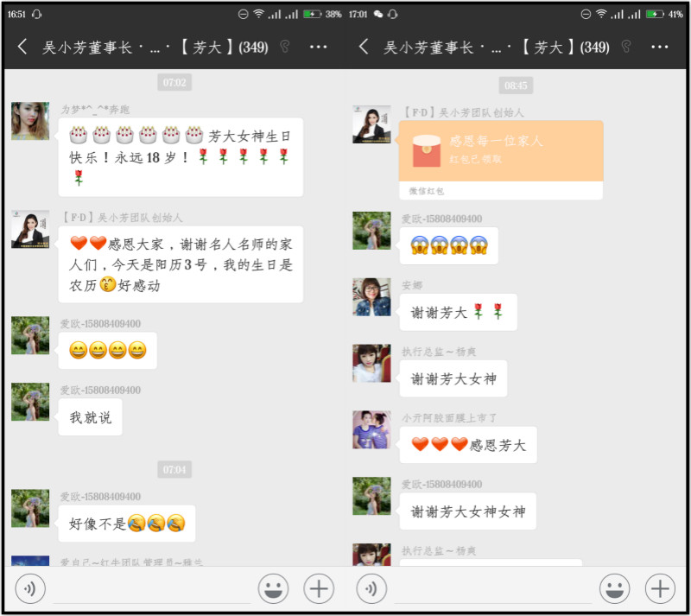Tap the back arrow in the left chat header
Screen dimensions: 691x616
(23, 47)
